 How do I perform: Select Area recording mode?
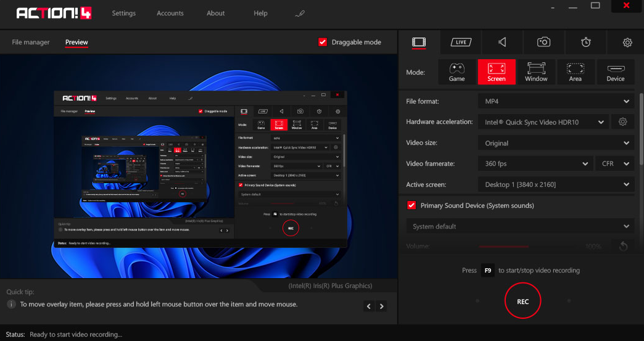[575, 72]
